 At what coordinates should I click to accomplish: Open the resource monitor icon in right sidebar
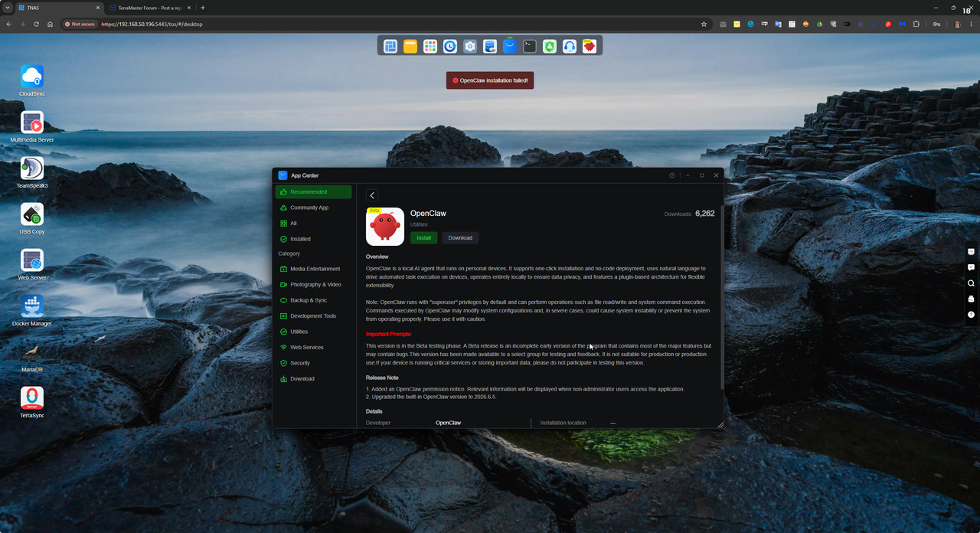pyautogui.click(x=971, y=252)
